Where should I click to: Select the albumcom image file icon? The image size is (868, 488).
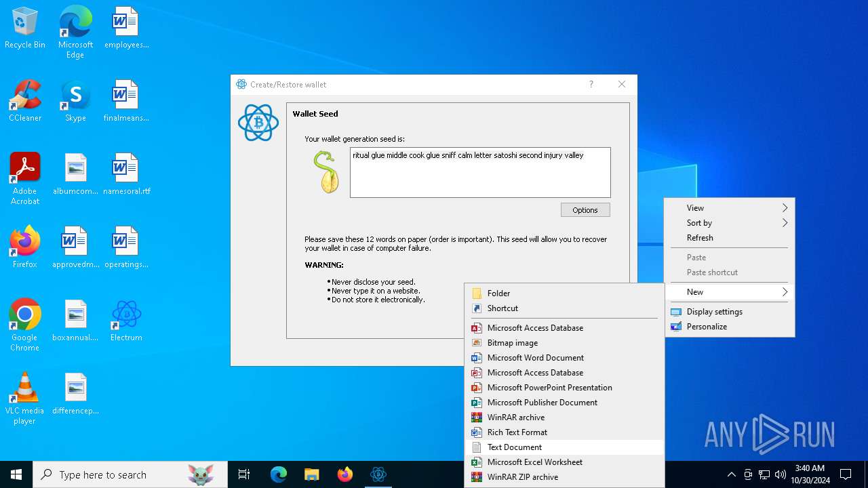75,174
